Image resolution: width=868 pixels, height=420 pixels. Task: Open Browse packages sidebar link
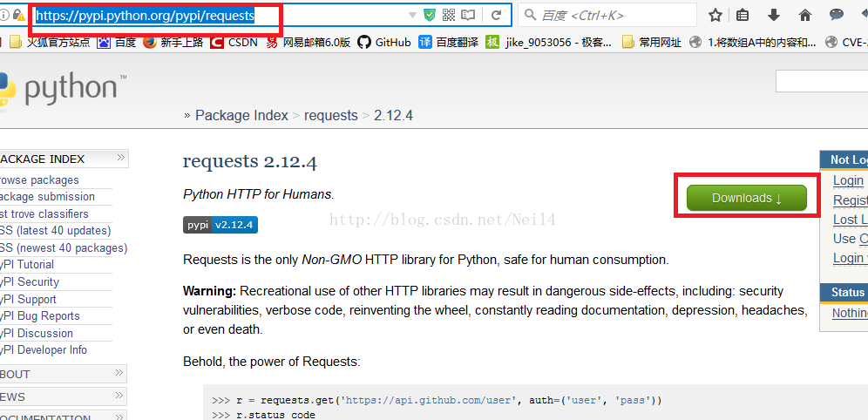pyautogui.click(x=38, y=180)
